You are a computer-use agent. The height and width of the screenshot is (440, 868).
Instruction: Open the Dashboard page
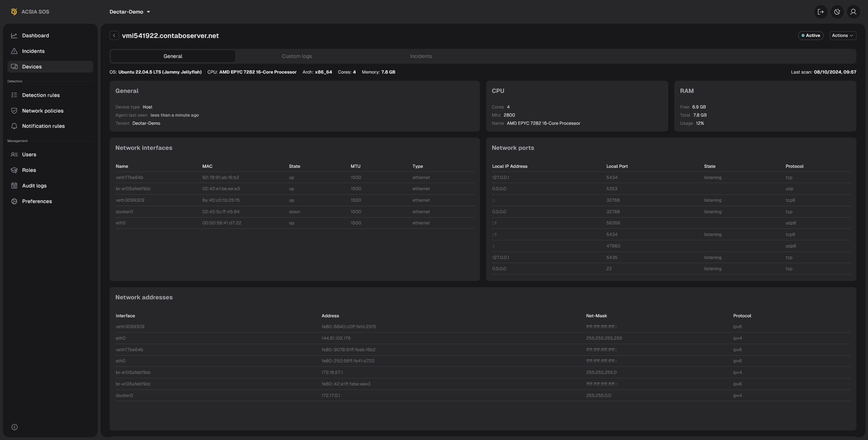tap(50, 36)
